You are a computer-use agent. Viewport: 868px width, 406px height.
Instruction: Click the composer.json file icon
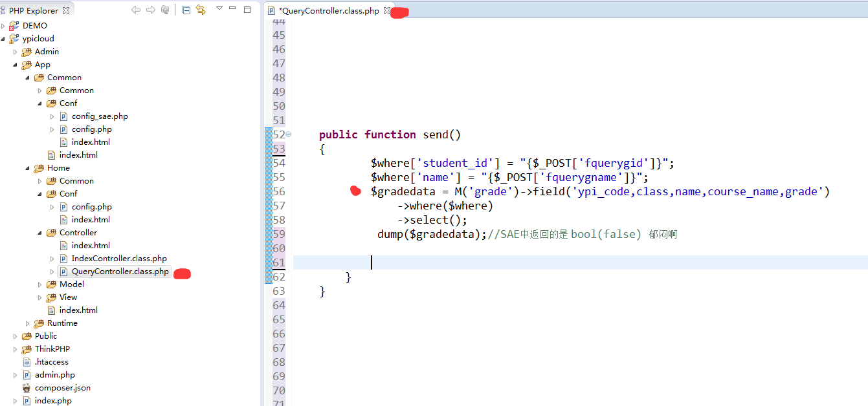27,388
